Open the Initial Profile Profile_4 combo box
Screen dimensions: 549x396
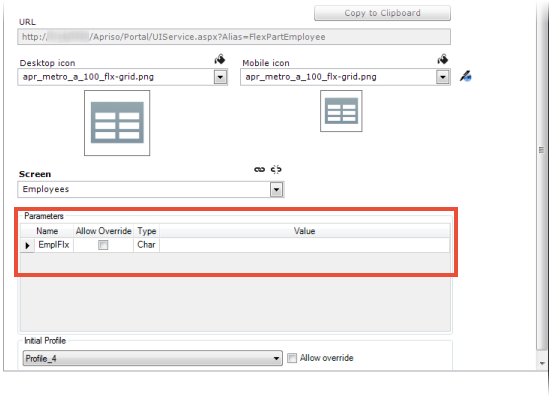pyautogui.click(x=153, y=358)
